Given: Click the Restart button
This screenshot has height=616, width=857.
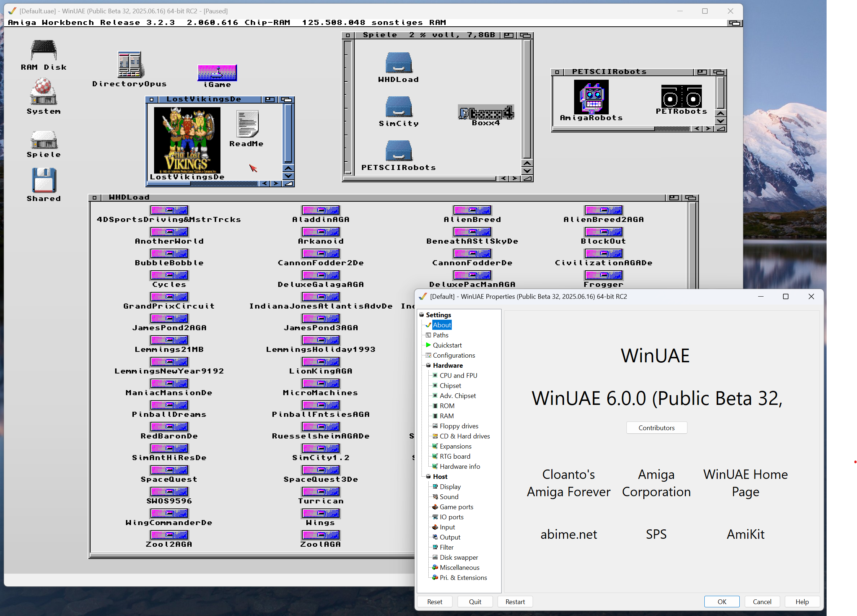Looking at the screenshot, I should 515,602.
